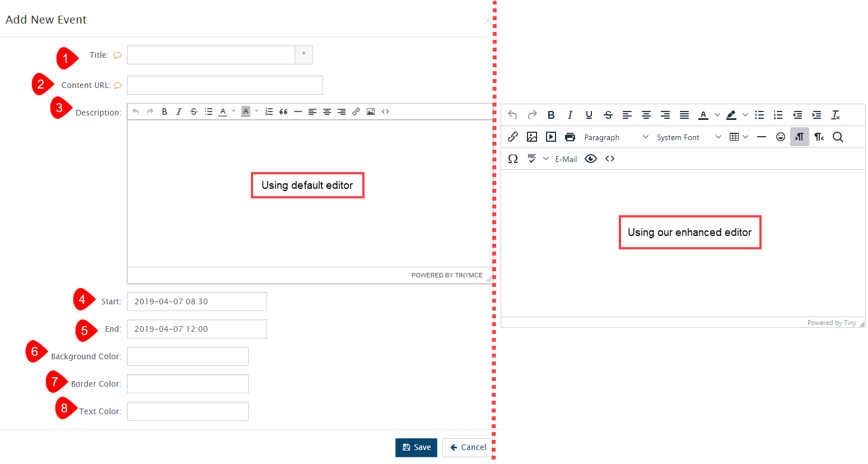The image size is (868, 464).
Task: Click the Background Color field
Action: pos(188,356)
